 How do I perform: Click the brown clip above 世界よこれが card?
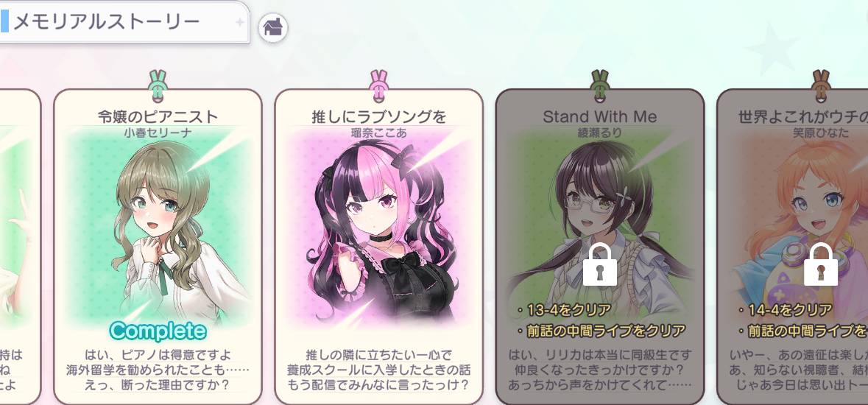(821, 86)
